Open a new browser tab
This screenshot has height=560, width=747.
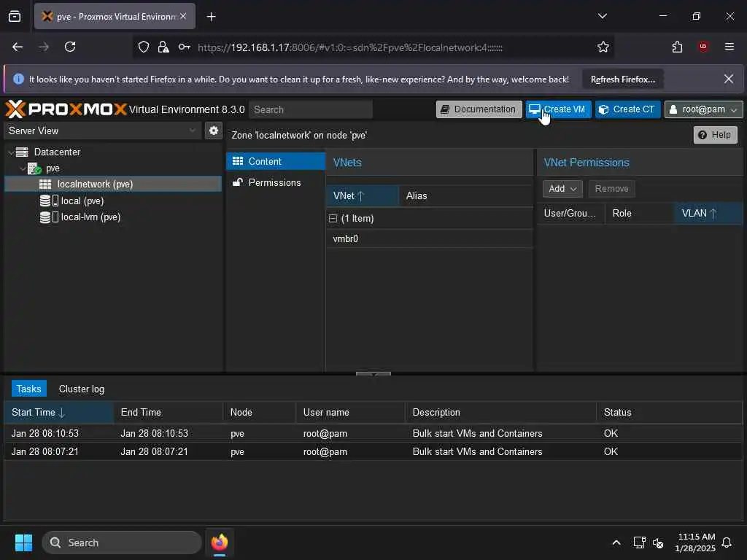click(211, 17)
